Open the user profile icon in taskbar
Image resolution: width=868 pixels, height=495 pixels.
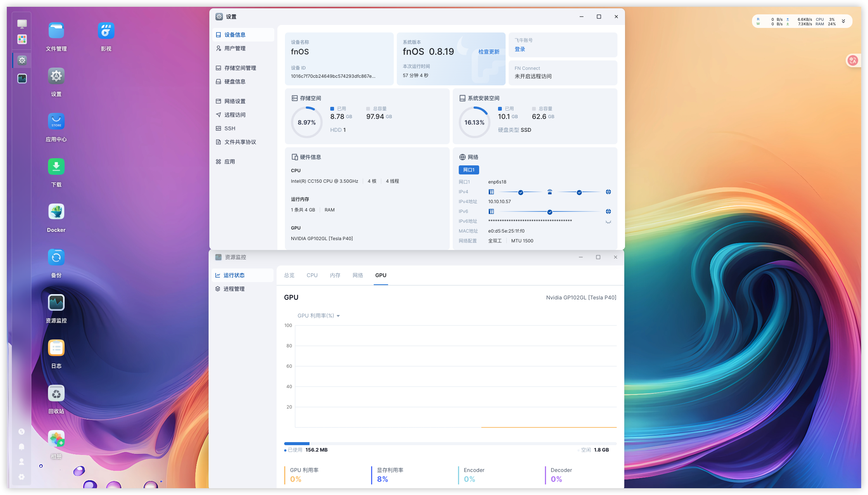[22, 462]
